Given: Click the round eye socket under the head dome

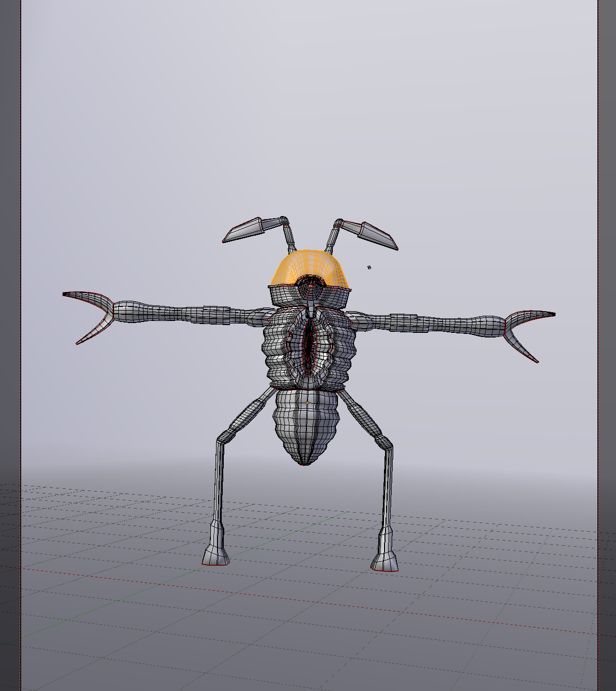Looking at the screenshot, I should tap(310, 288).
